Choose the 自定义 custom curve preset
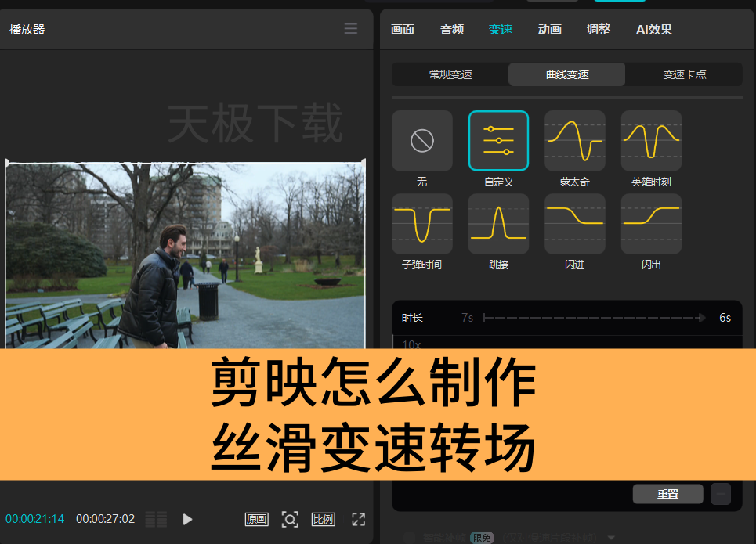Screen dimensions: 756x544 pos(498,141)
